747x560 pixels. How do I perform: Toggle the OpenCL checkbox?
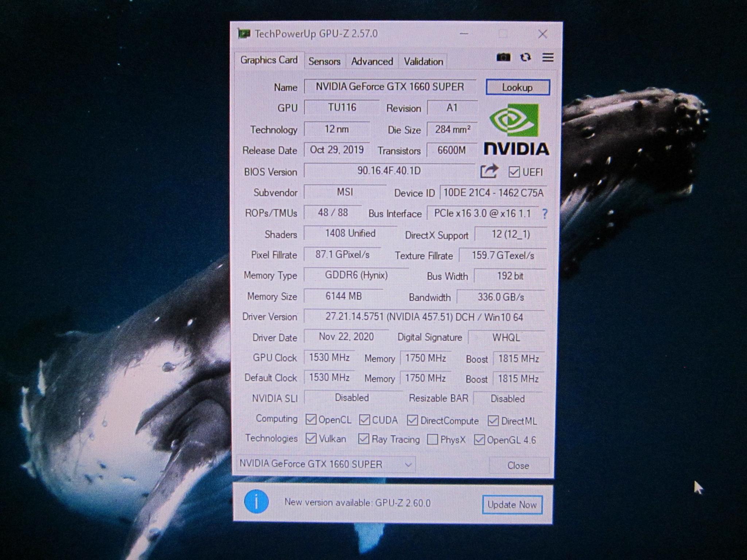click(311, 419)
